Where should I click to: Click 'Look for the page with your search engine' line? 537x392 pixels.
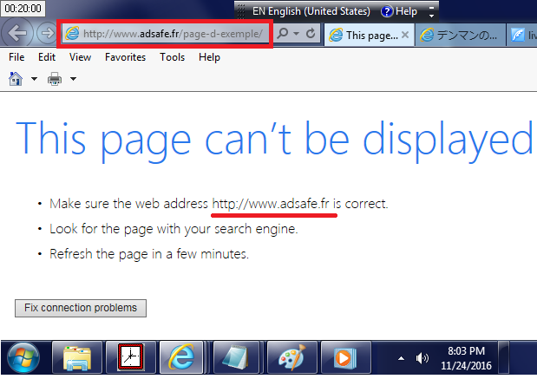(174, 229)
